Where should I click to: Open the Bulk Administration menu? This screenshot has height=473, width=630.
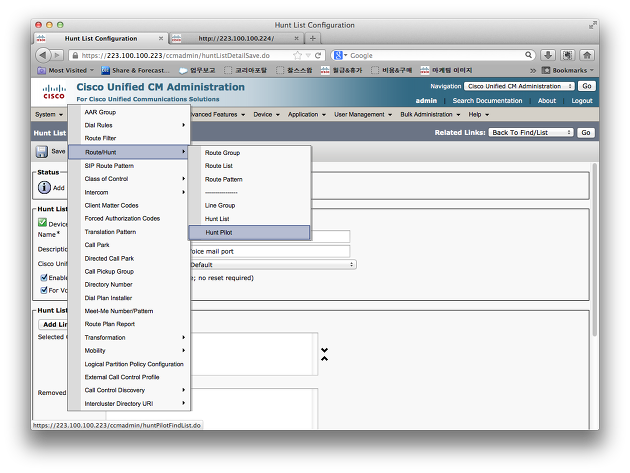[430, 115]
